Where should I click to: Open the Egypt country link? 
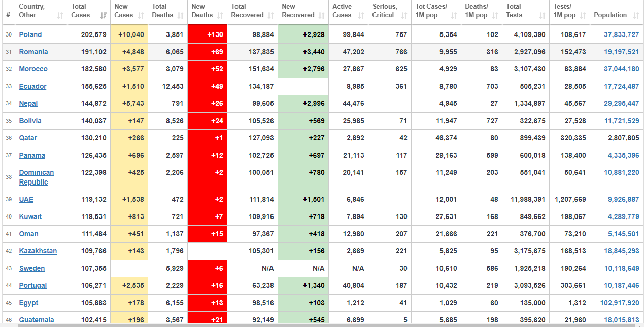coord(29,303)
